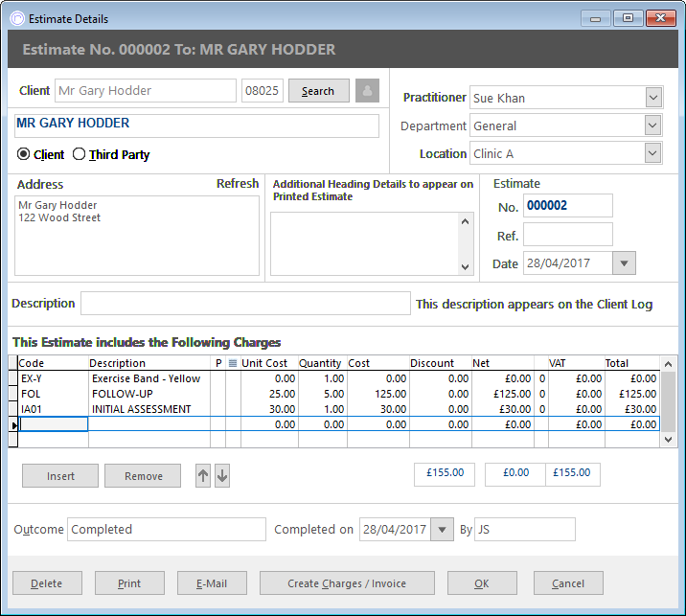Click the FOLLOW-UP unit cost 25.00 cell

pos(269,394)
